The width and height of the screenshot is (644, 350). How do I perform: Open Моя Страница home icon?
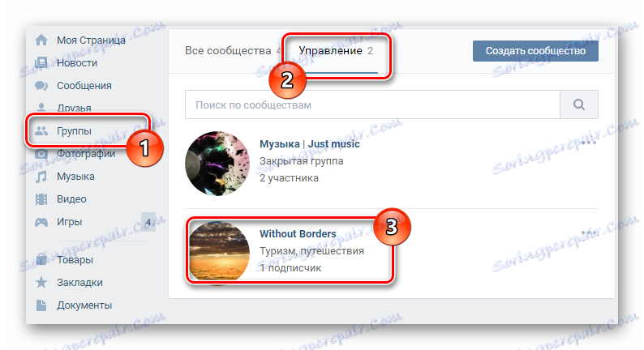click(41, 41)
